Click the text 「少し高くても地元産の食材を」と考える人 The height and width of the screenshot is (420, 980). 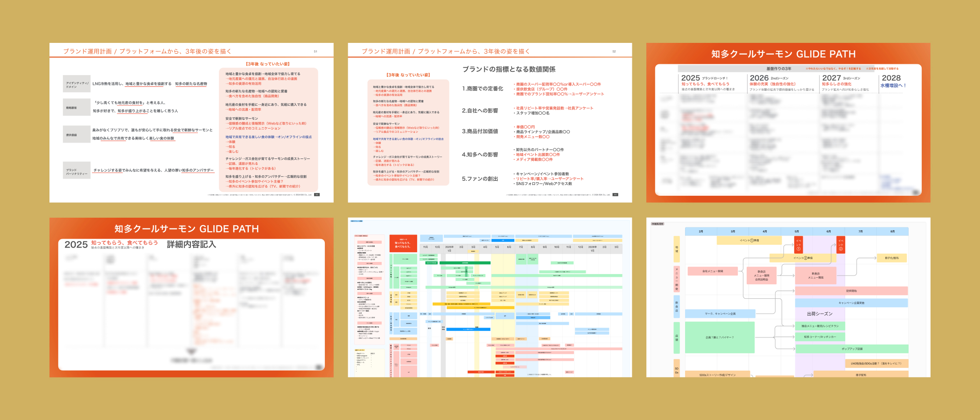pyautogui.click(x=130, y=103)
